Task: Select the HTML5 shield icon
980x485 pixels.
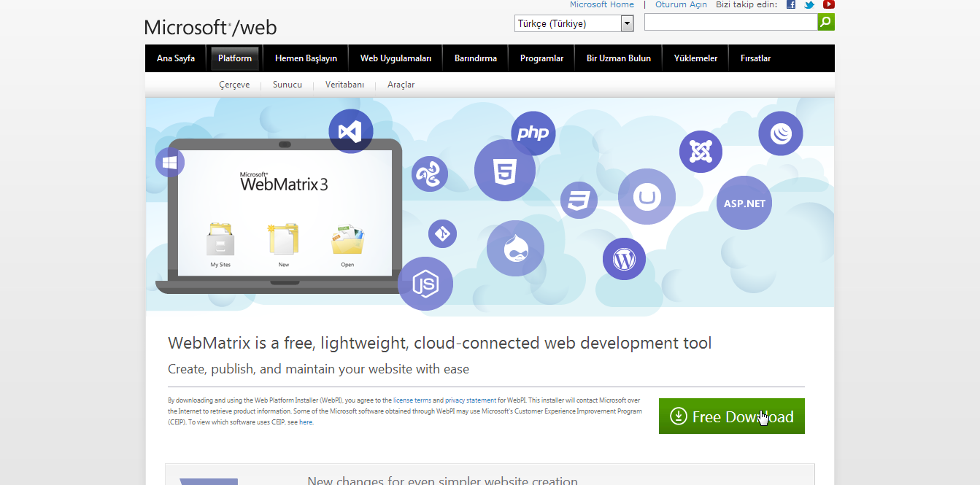Action: tap(505, 170)
